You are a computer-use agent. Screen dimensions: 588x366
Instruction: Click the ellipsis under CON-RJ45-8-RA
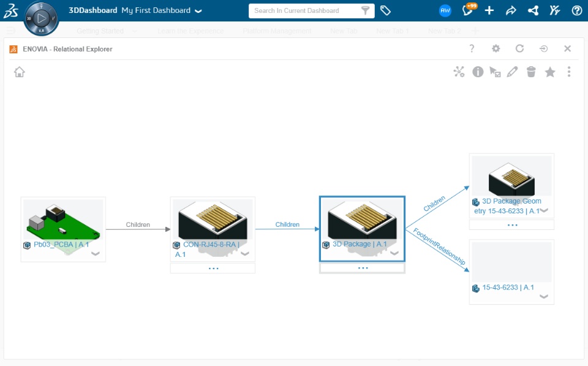213,269
